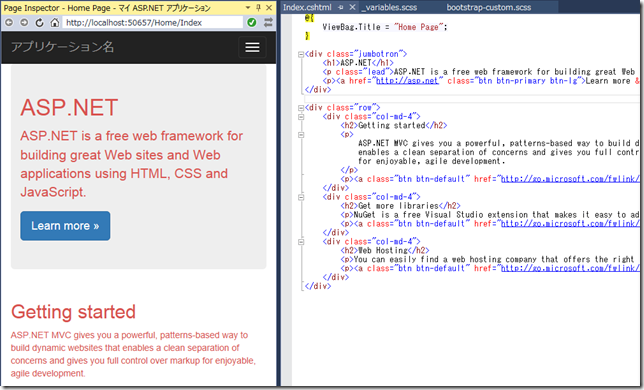The height and width of the screenshot is (390, 644).
Task: Click the address bar with localhost URL
Action: [153, 23]
